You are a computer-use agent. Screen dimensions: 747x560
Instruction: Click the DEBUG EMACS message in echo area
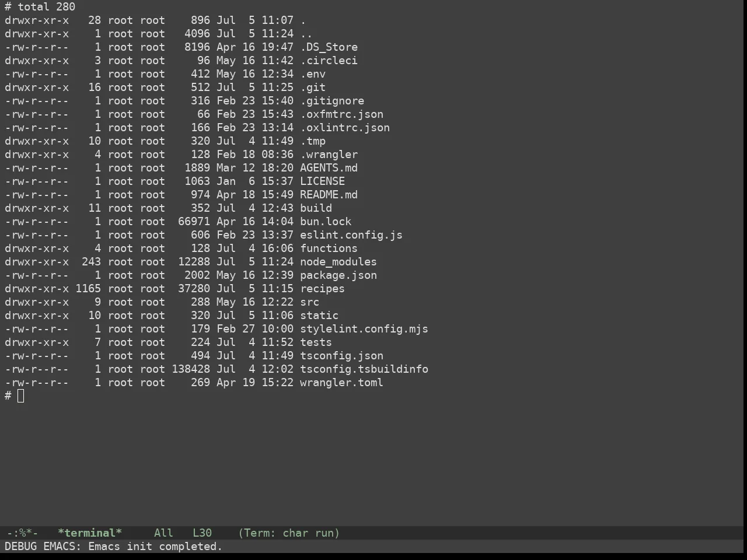pos(114,547)
